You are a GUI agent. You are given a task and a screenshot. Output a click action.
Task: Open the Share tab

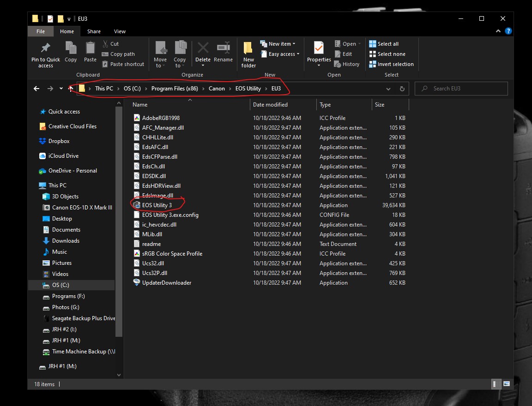tap(94, 31)
